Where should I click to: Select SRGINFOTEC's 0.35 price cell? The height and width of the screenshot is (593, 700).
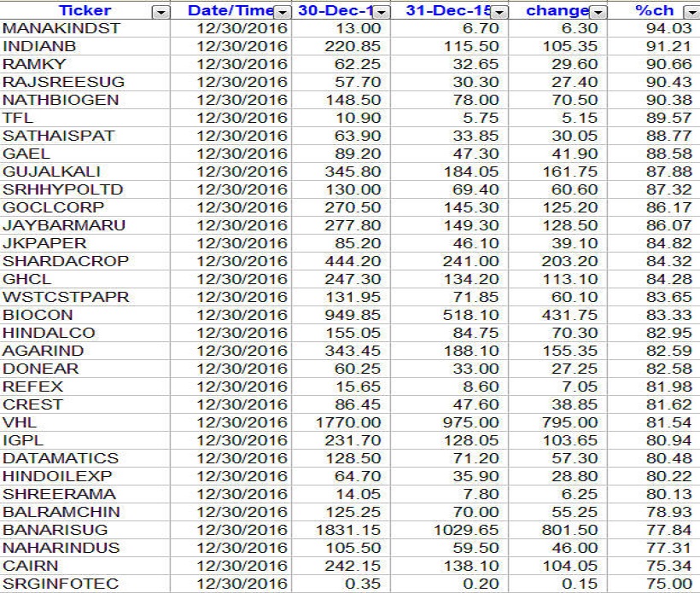pos(341,584)
